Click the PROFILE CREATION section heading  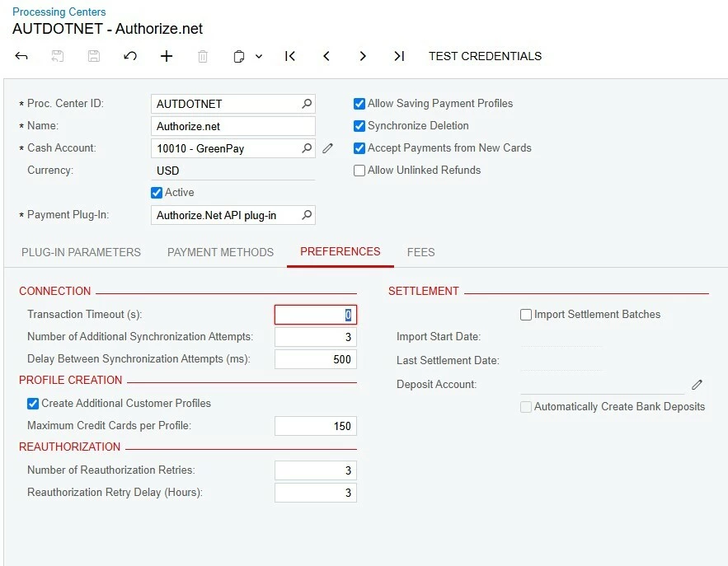71,380
